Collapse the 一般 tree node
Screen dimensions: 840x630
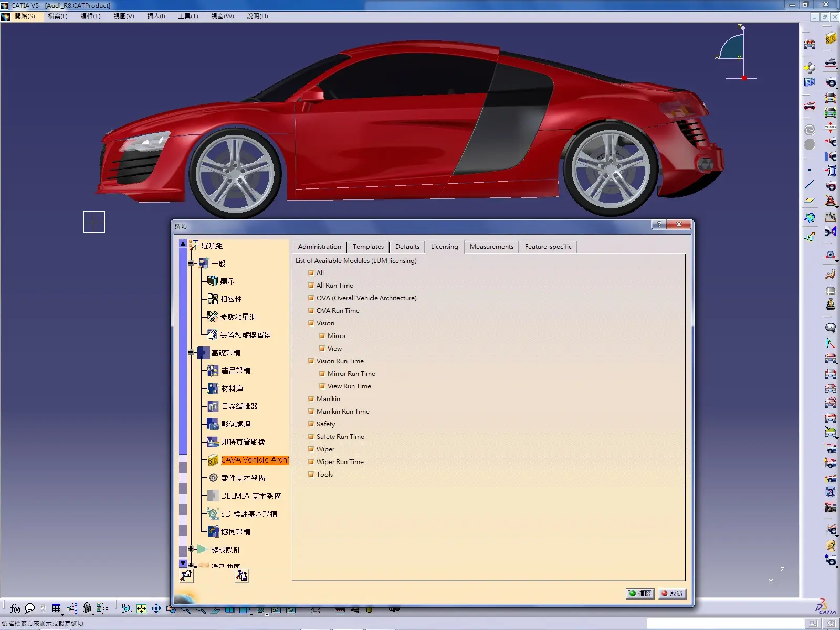[x=192, y=264]
